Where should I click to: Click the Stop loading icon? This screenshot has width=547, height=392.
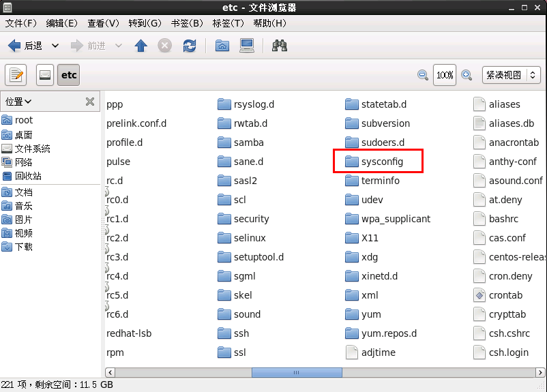[x=164, y=46]
